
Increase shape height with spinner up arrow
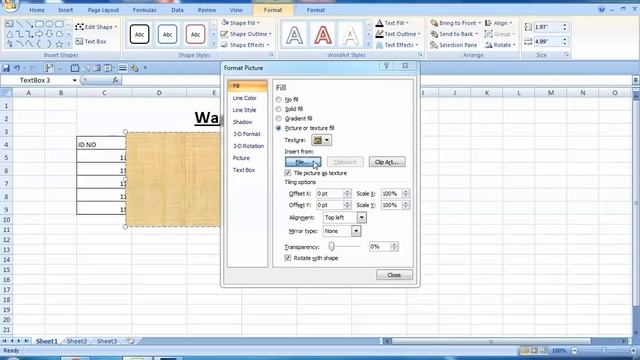(564, 24)
